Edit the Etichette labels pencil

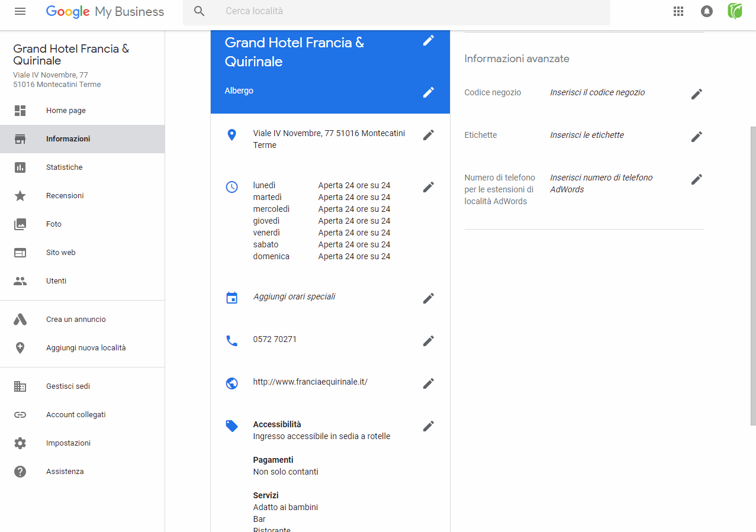(x=697, y=137)
